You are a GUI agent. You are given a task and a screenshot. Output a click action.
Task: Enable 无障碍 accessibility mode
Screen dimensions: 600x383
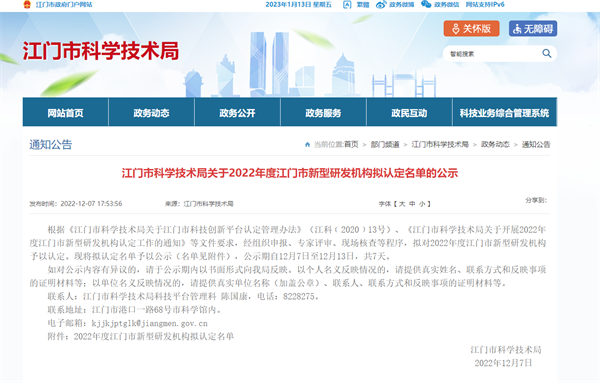coord(533,29)
